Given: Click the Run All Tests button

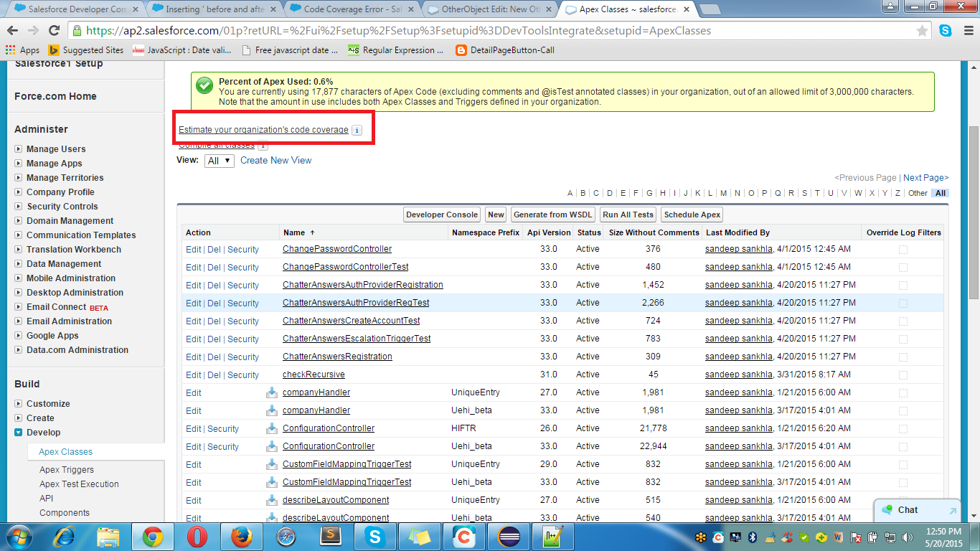Looking at the screenshot, I should pyautogui.click(x=628, y=215).
